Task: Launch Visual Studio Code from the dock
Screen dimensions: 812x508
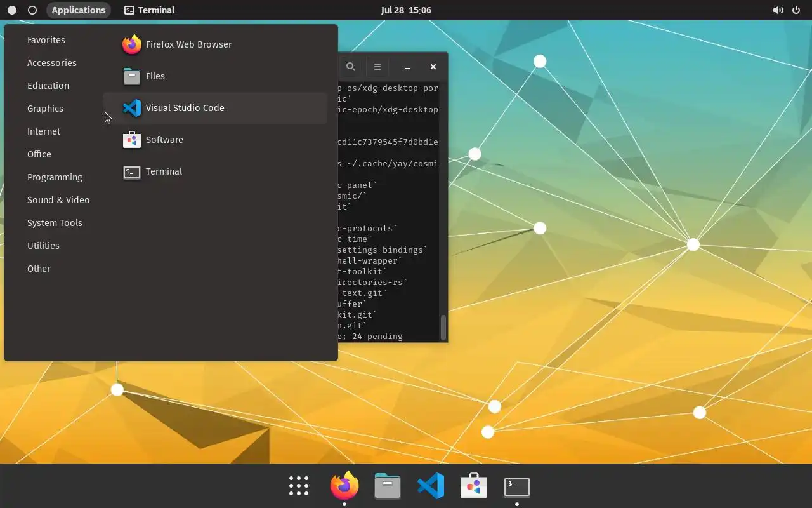Action: (x=431, y=486)
